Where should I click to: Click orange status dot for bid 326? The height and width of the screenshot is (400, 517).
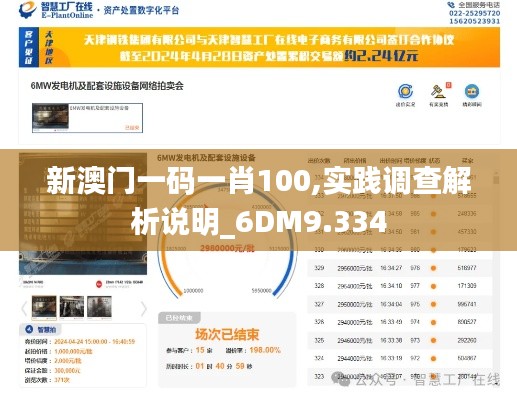point(433,322)
